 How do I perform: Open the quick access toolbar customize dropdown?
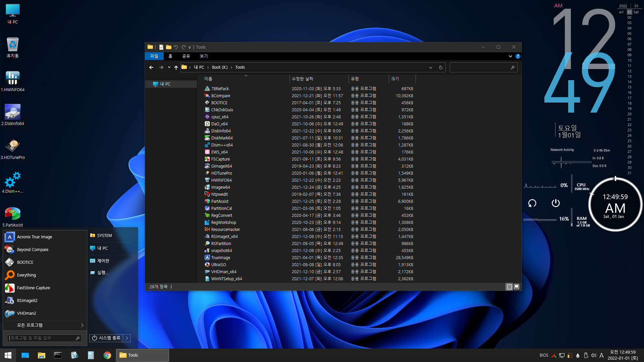(x=190, y=47)
